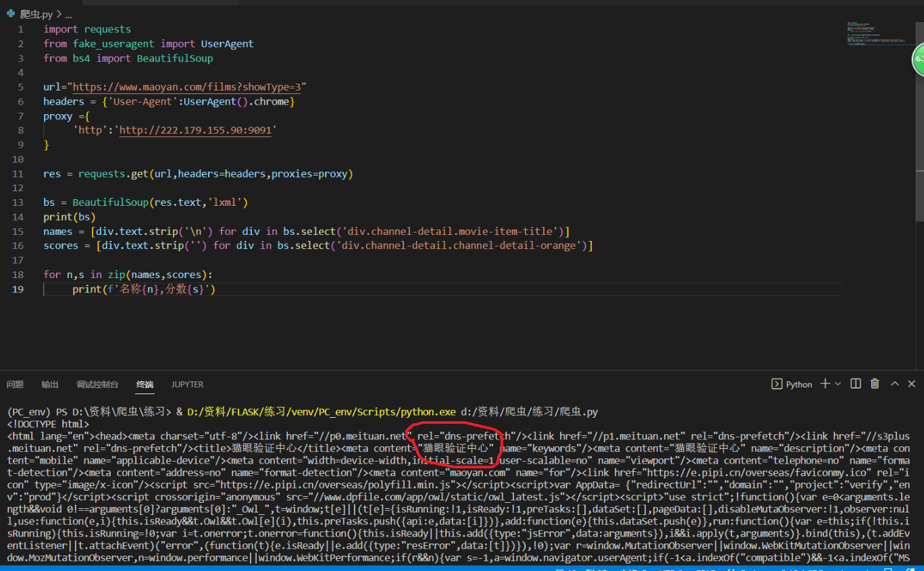This screenshot has width=924, height=571.
Task: Create a new terminal with the plus icon
Action: point(825,383)
